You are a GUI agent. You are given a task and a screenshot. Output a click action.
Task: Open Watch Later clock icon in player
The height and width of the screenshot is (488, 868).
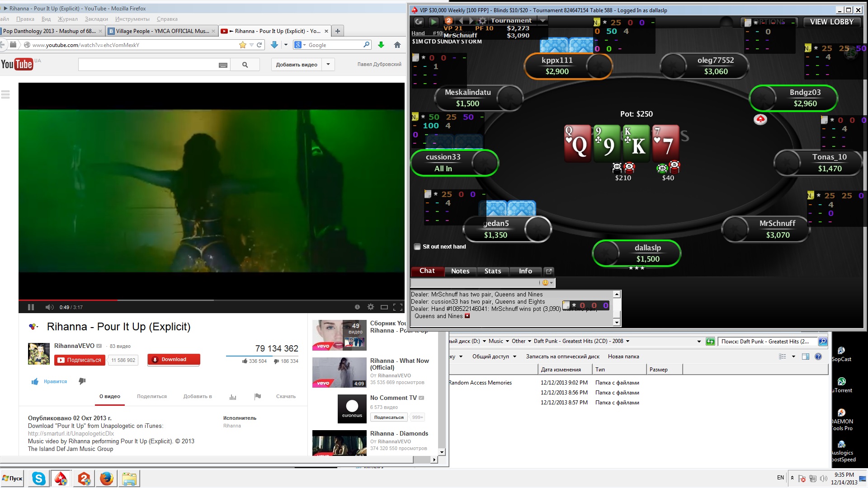click(x=357, y=307)
